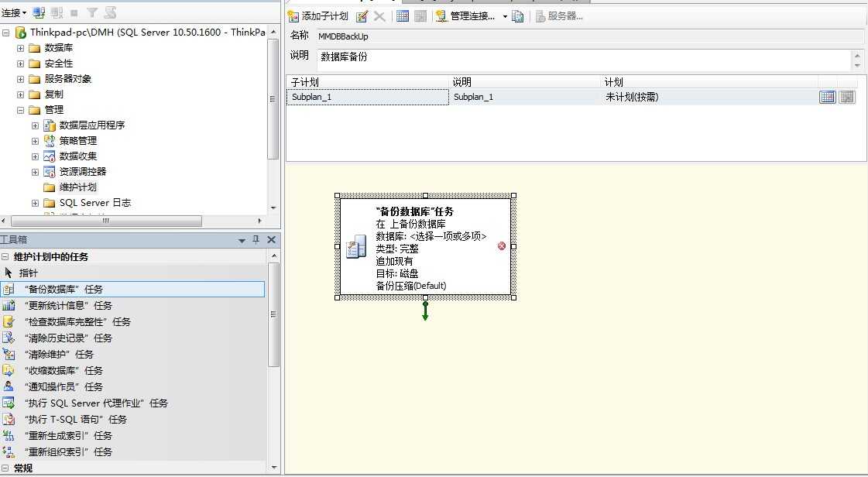Click the backup task's server icon in the box
The height and width of the screenshot is (477, 868).
tap(356, 247)
